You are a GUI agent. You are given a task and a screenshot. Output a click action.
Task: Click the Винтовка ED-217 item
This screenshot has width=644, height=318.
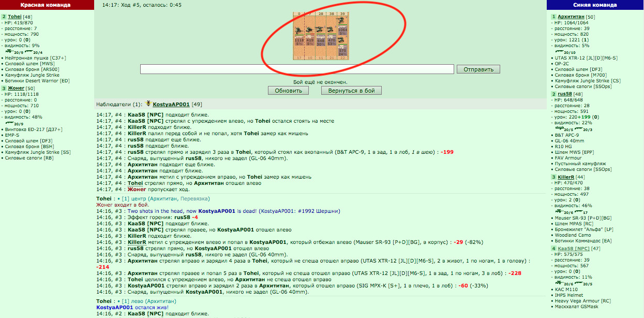(35, 129)
